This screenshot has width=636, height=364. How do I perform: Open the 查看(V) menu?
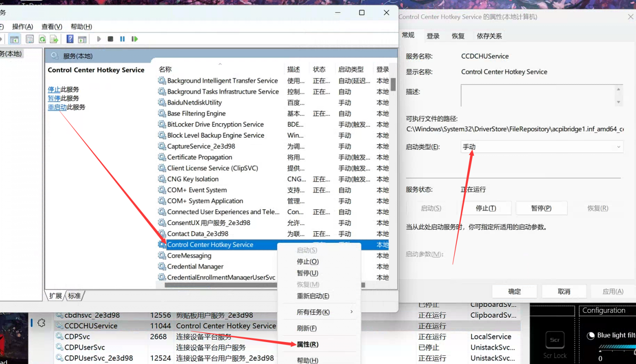(x=51, y=26)
